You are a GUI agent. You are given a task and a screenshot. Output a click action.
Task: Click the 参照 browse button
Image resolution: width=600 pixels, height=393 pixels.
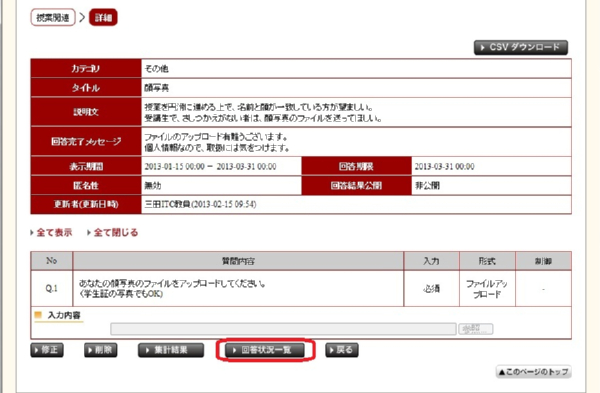[476, 329]
